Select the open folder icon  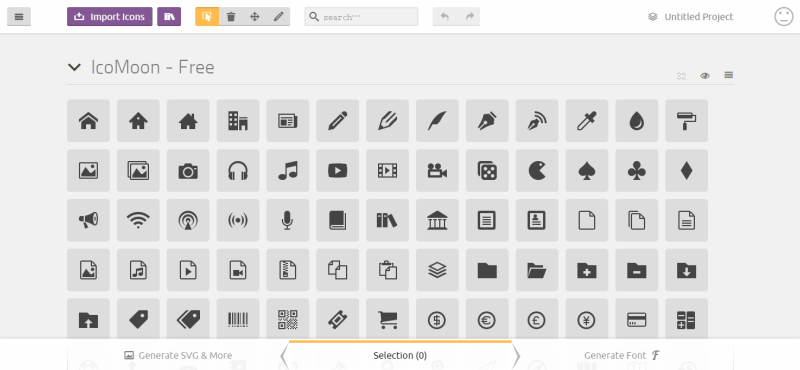(x=537, y=270)
